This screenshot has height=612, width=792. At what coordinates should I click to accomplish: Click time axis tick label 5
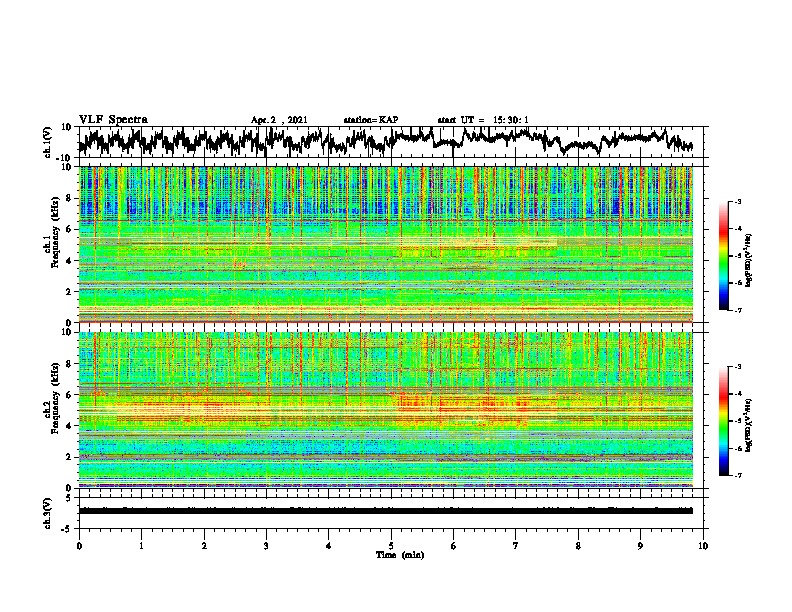391,546
